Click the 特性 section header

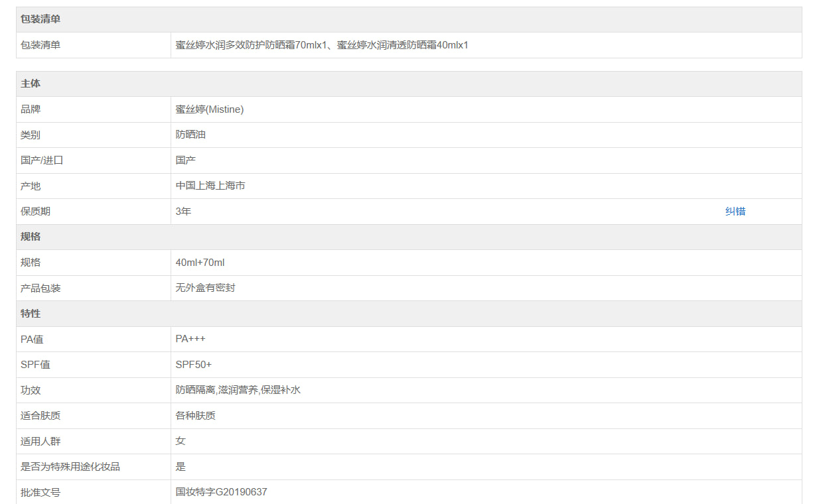point(31,314)
